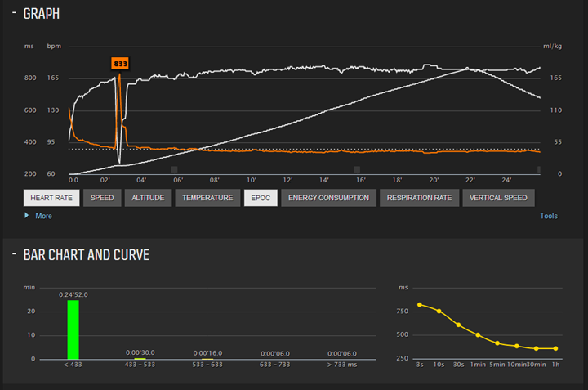The image size is (588, 390).
Task: Click the 1h point on the curve
Action: click(x=555, y=348)
